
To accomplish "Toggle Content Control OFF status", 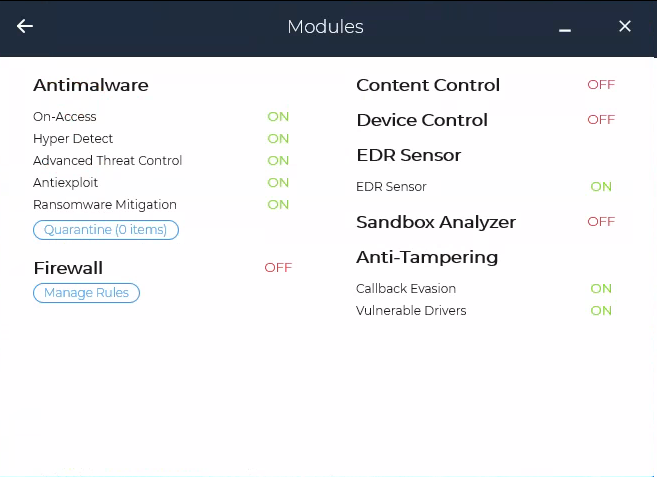I will pos(601,85).
